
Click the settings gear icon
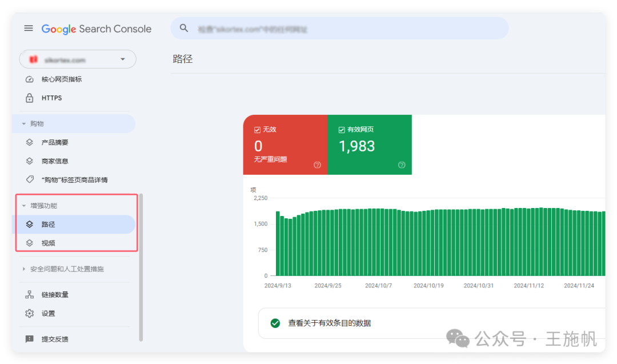(30, 314)
